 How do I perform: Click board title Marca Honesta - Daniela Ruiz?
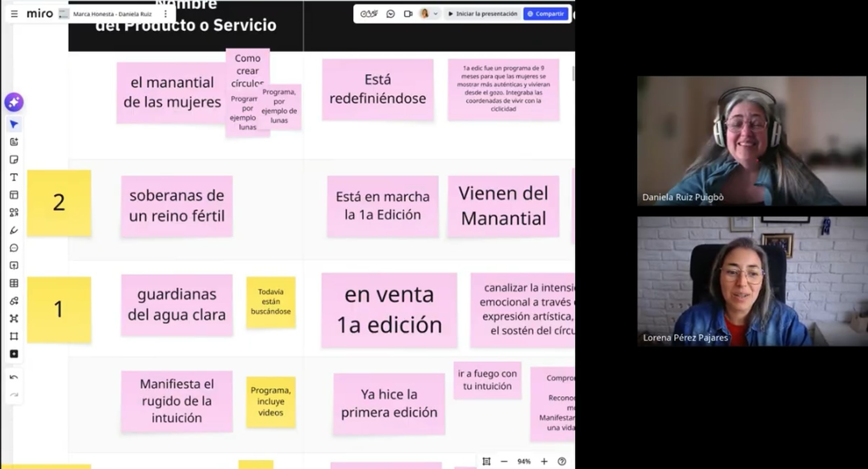coord(112,14)
